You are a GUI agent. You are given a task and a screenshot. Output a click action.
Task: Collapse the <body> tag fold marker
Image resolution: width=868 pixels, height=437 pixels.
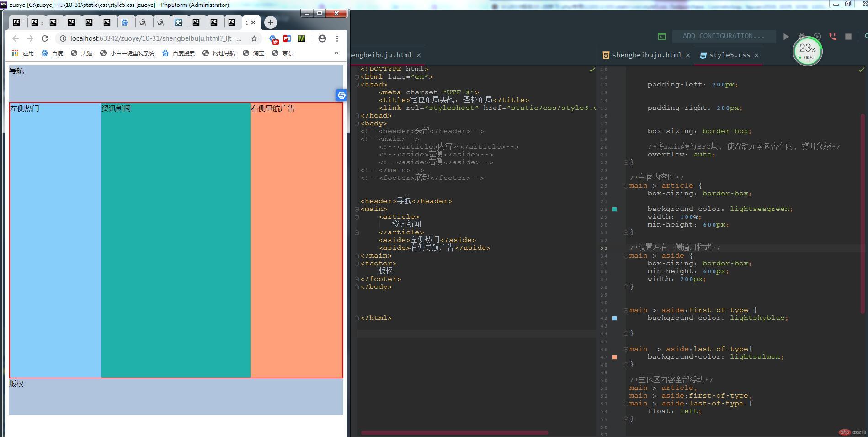[x=357, y=124]
